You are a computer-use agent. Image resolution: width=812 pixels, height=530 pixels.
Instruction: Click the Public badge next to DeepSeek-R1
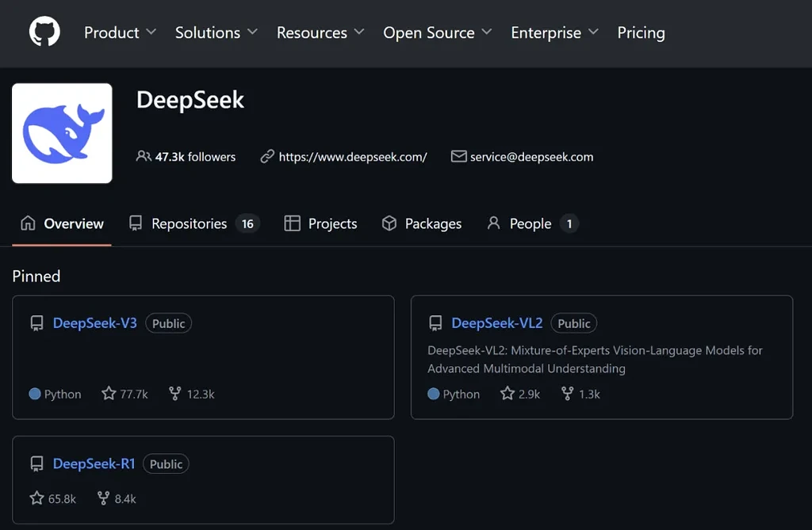[x=166, y=463]
